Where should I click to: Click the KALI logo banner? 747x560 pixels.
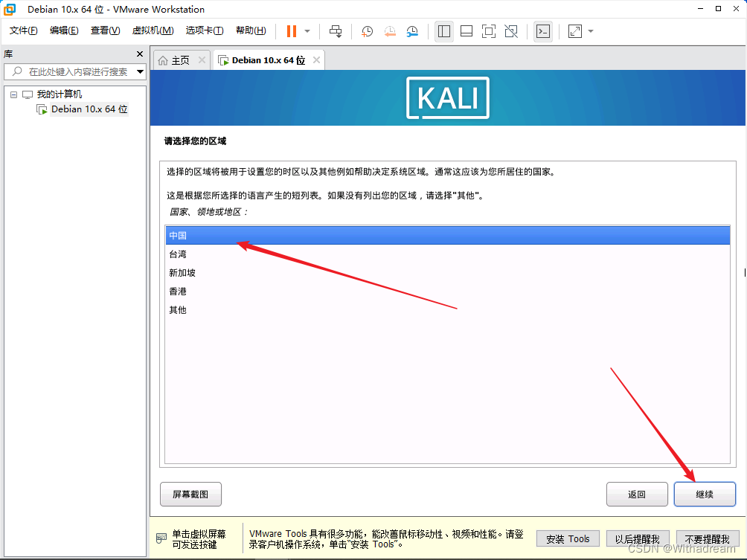tap(447, 97)
